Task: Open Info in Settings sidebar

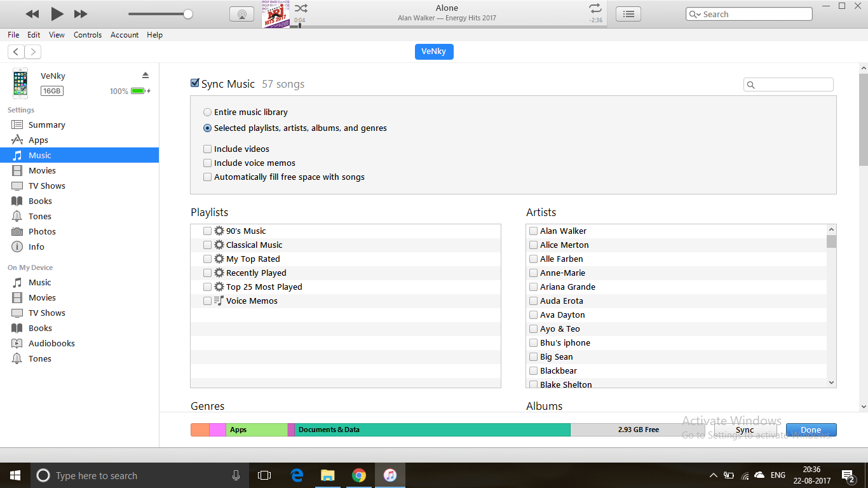Action: [79, 247]
